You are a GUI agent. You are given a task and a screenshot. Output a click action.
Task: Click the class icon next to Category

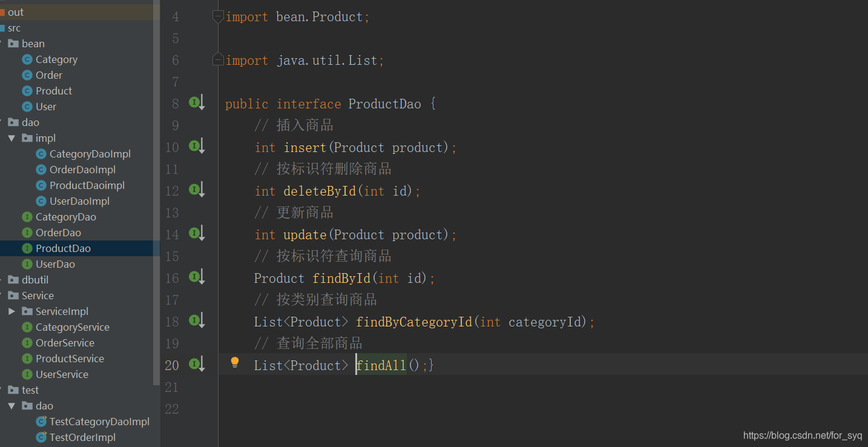click(27, 59)
